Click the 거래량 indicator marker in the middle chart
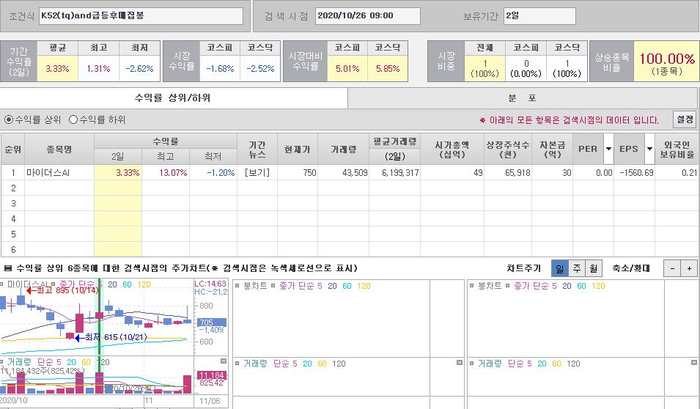Image resolution: width=700 pixels, height=409 pixels. point(237,363)
